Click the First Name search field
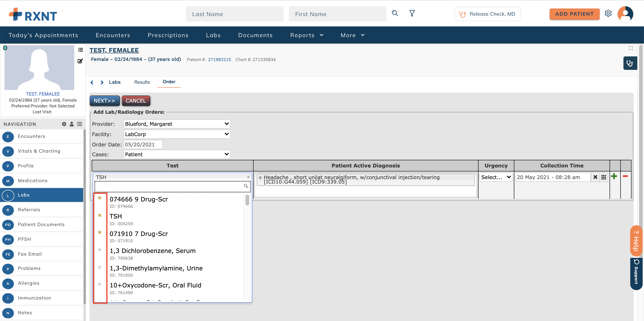 (x=337, y=14)
